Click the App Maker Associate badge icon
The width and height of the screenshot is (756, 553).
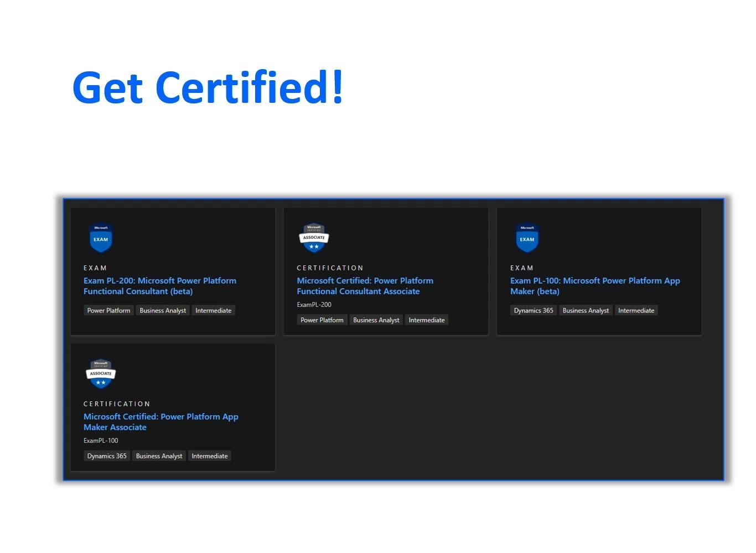(x=101, y=373)
